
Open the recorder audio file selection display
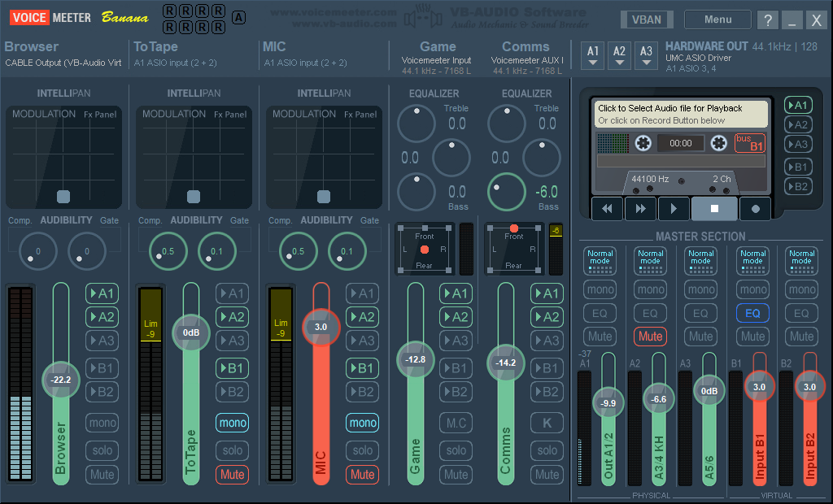tap(681, 114)
